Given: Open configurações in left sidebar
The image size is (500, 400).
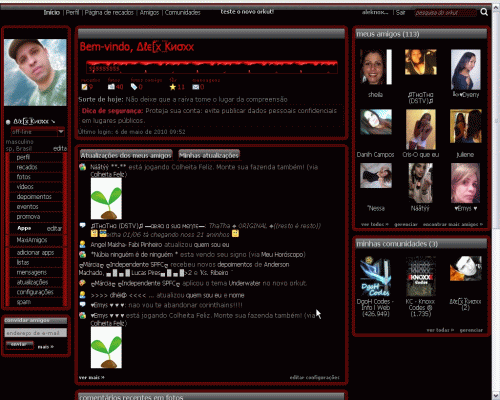Looking at the screenshot, I should click(35, 292).
